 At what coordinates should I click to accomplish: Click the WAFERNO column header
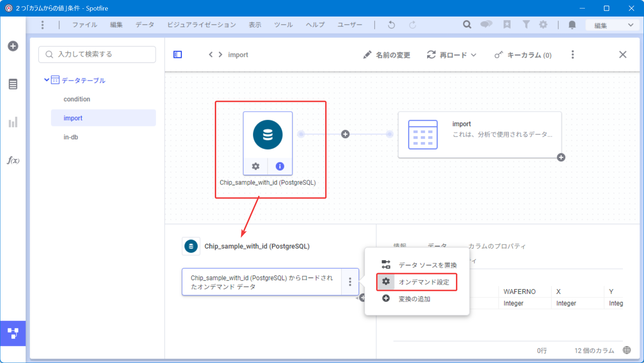(x=519, y=292)
